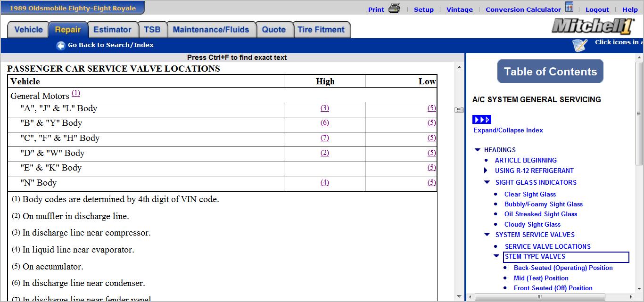Open the SYSTEM SERVICE VALVES entry
This screenshot has height=302, width=644.
(535, 235)
